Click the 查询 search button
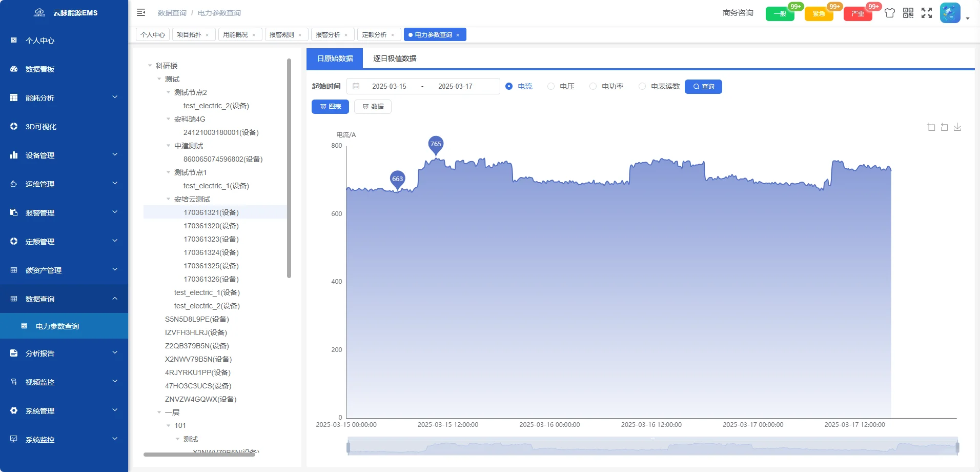This screenshot has width=980, height=472. [x=703, y=87]
